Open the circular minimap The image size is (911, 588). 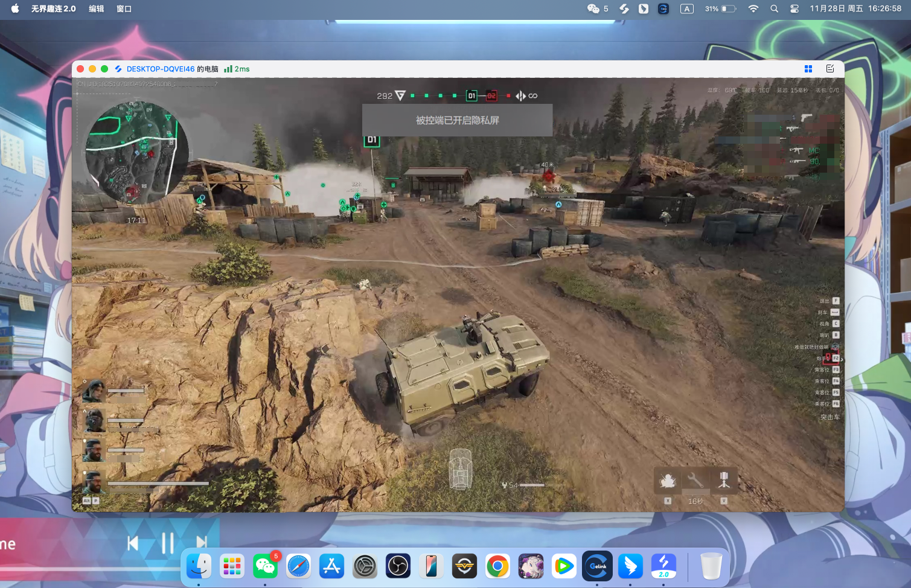137,152
